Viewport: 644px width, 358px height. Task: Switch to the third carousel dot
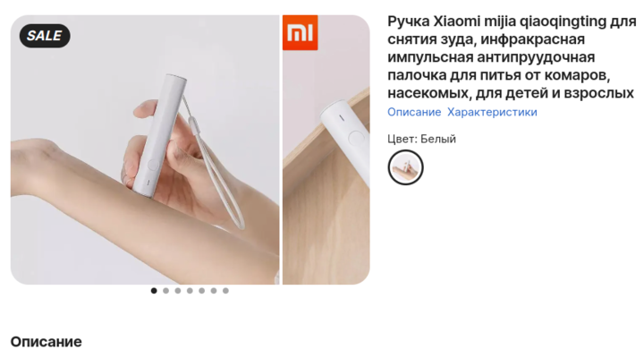[178, 291]
